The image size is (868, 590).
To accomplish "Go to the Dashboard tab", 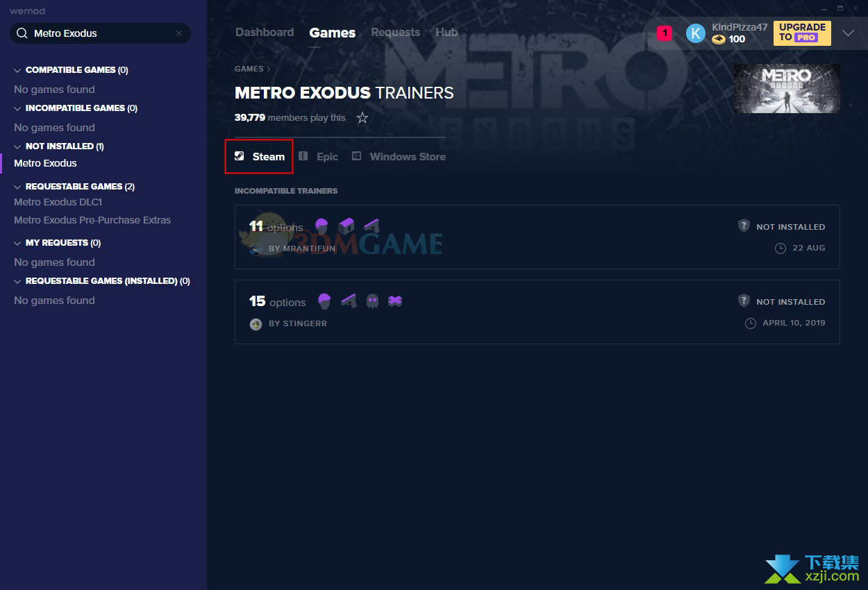I will coord(265,32).
